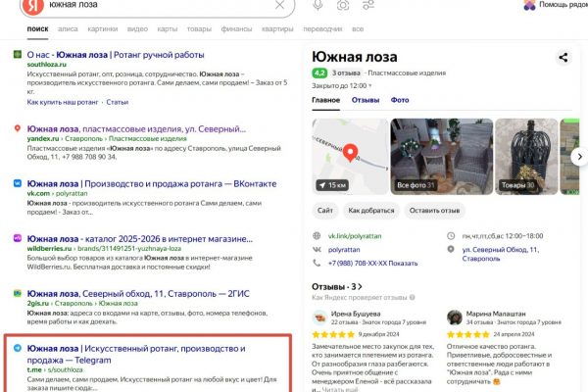The height and width of the screenshot is (392, 588).
Task: Switch to the 'алиса' tab
Action: [68, 28]
